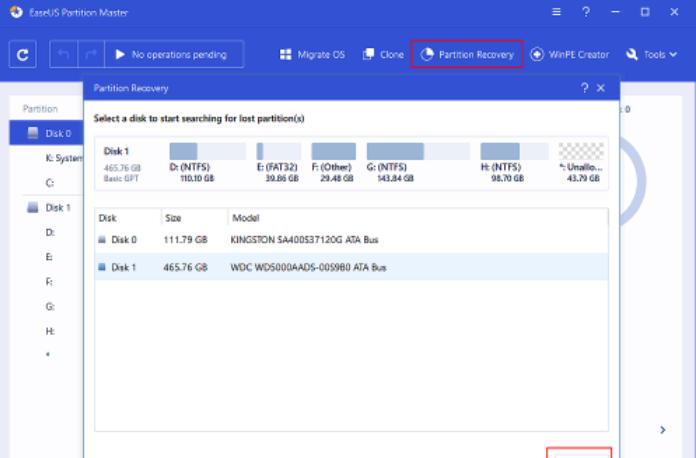Click H: (NTFS) 98.70 GB partition bar
This screenshot has height=458, width=696.
514,151
